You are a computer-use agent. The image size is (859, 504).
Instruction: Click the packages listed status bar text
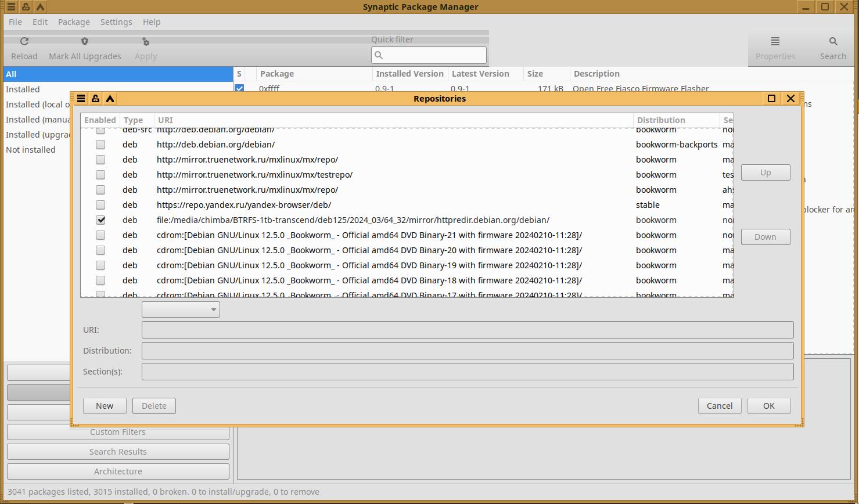(163, 492)
